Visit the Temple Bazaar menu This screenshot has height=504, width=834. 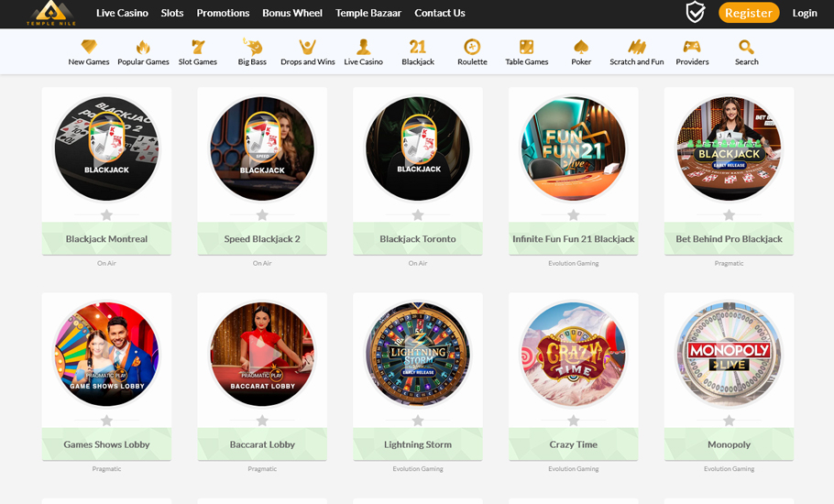(368, 13)
